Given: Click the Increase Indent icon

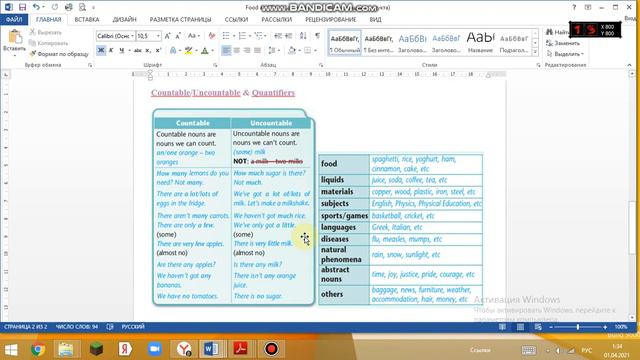Looking at the screenshot, I should tap(289, 36).
